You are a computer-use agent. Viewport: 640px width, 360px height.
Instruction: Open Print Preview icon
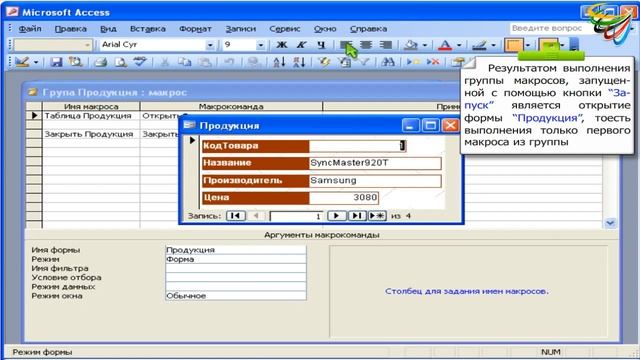[120, 62]
